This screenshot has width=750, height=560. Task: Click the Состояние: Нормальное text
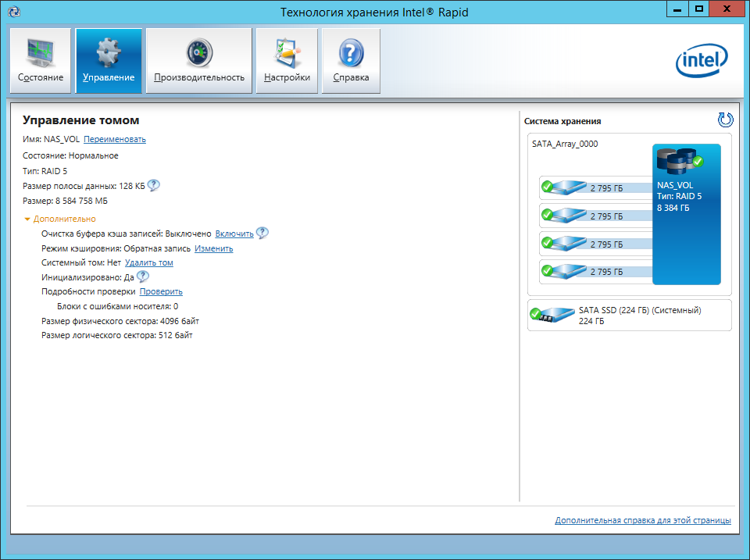(x=70, y=155)
